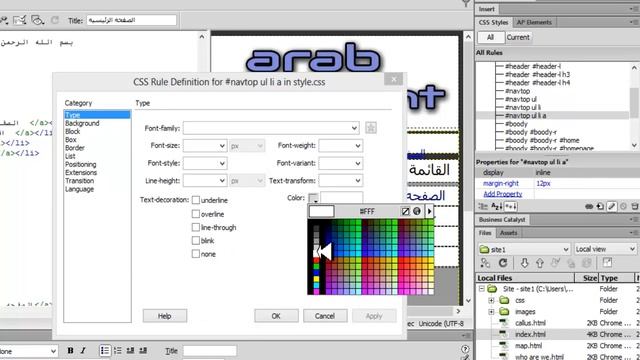The height and width of the screenshot is (360, 640).
Task: Select the unordered list icon
Action: (105, 350)
